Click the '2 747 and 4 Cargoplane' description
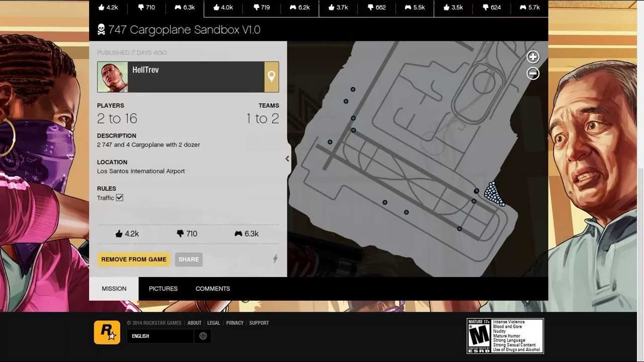The width and height of the screenshot is (644, 362). (x=148, y=145)
